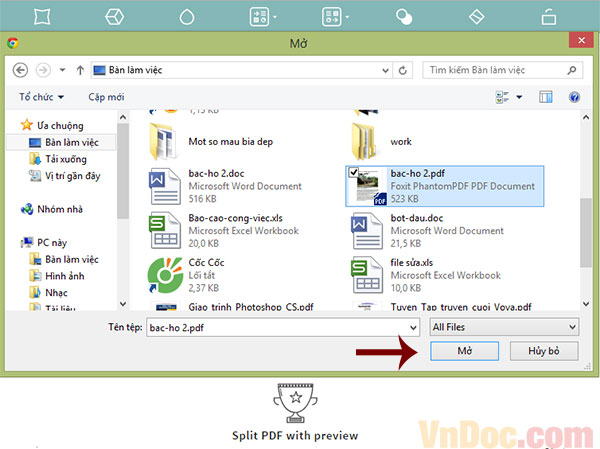Go back with the back arrow button
The height and width of the screenshot is (449, 600).
point(20,70)
